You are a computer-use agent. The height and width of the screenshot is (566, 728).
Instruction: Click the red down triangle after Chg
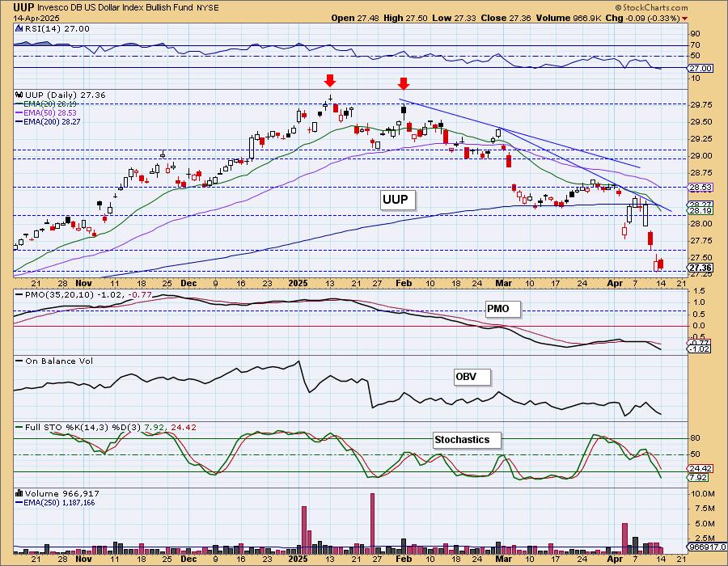685,19
